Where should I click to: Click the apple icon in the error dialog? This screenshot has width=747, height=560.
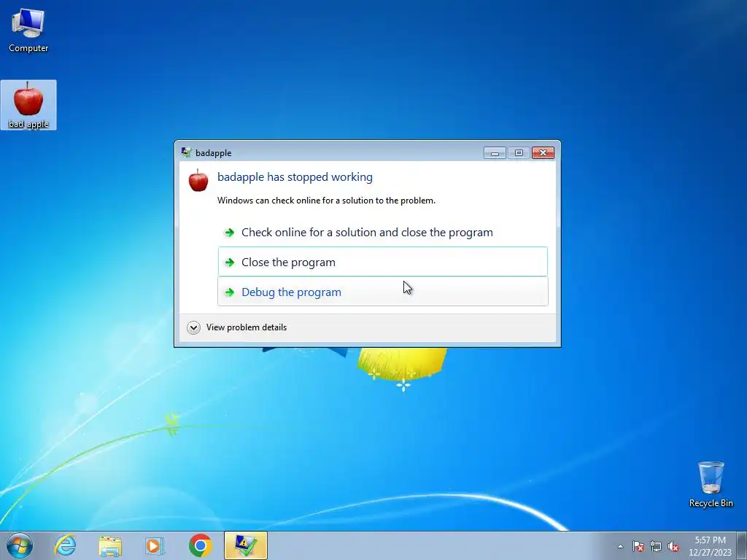tap(198, 180)
